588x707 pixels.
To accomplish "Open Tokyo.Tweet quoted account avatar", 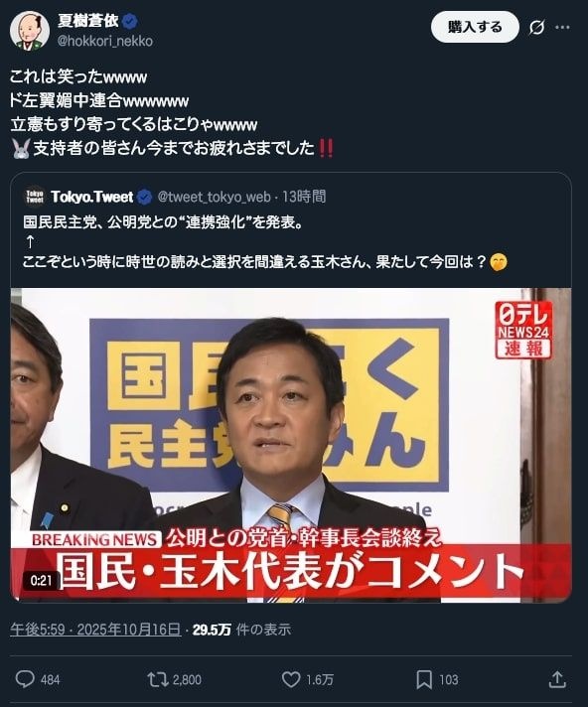I will click(x=35, y=197).
